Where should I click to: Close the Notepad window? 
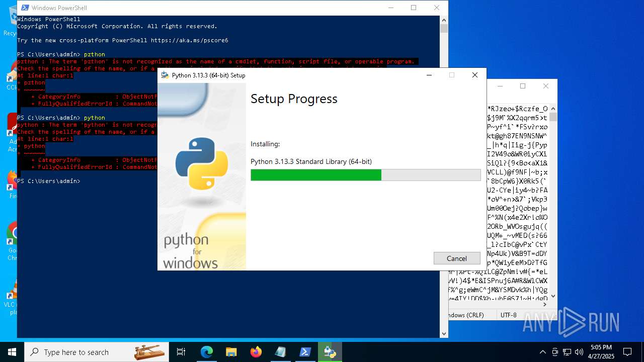[546, 86]
